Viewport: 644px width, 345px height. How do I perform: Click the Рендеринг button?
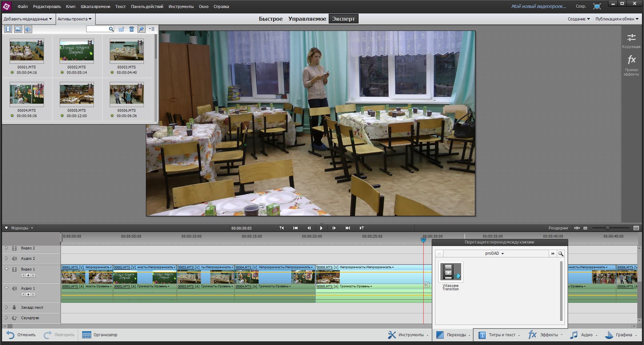tap(558, 228)
